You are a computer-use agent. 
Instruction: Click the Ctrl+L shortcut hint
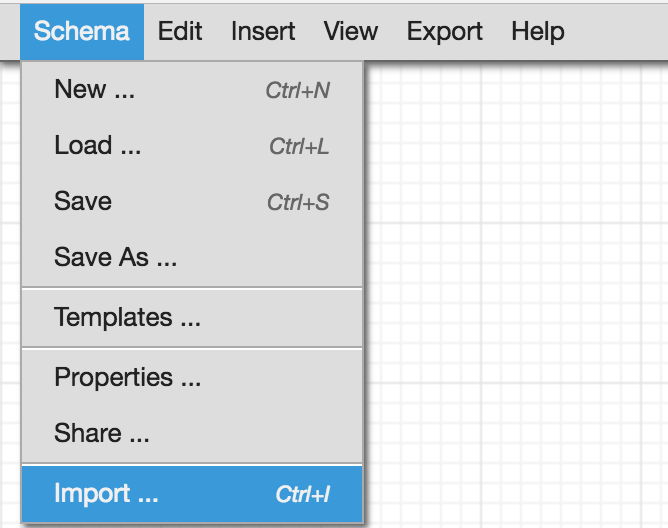(x=299, y=147)
